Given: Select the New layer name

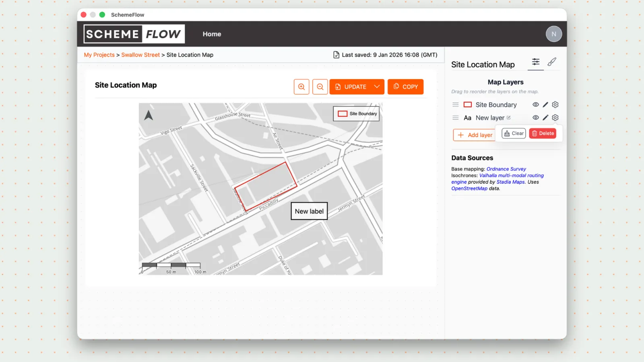Looking at the screenshot, I should [490, 118].
